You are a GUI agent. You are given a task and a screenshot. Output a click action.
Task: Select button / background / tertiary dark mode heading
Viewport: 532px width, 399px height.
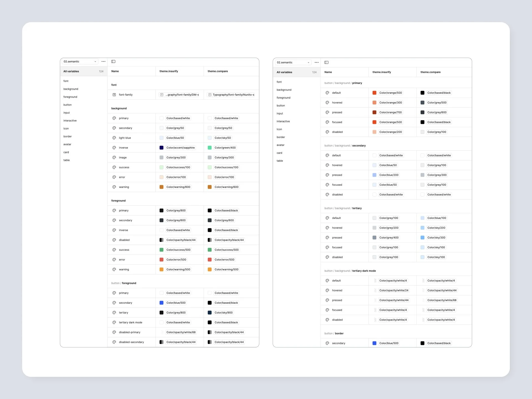click(350, 271)
